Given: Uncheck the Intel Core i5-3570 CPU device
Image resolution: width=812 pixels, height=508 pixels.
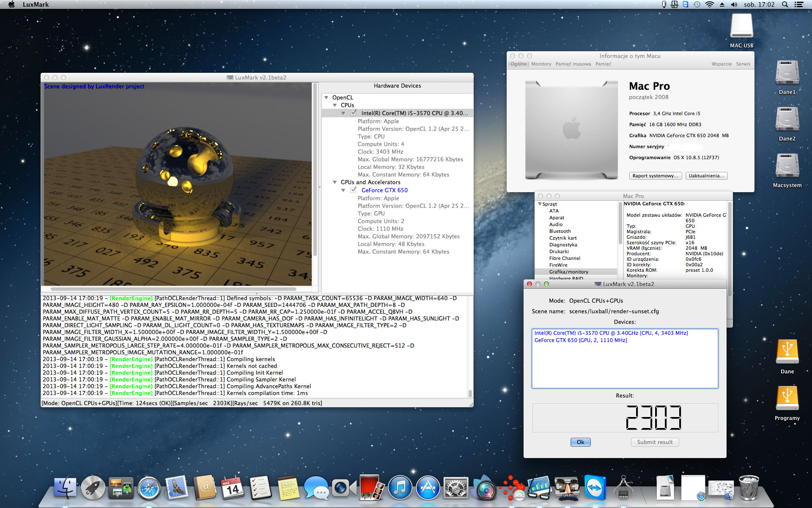Looking at the screenshot, I should click(354, 113).
